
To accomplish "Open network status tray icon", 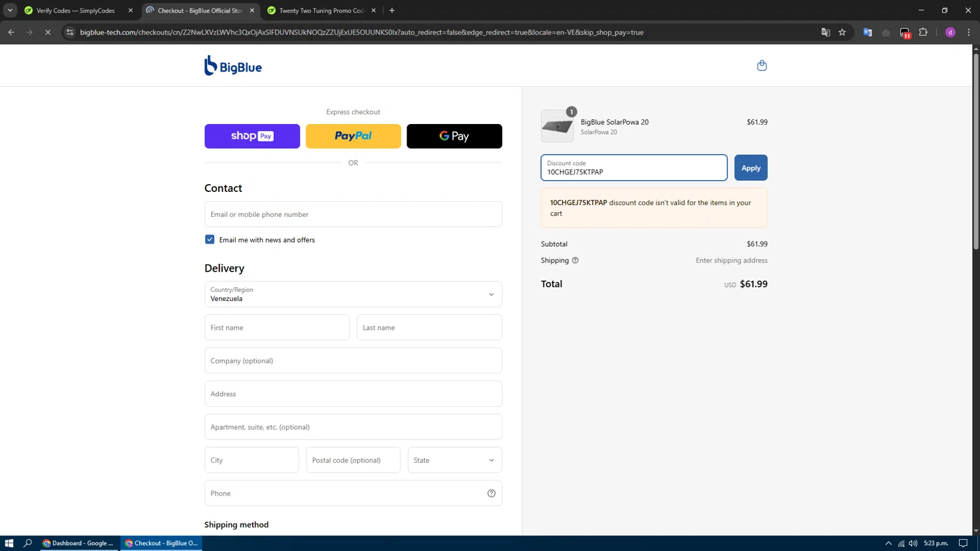I will click(x=901, y=543).
